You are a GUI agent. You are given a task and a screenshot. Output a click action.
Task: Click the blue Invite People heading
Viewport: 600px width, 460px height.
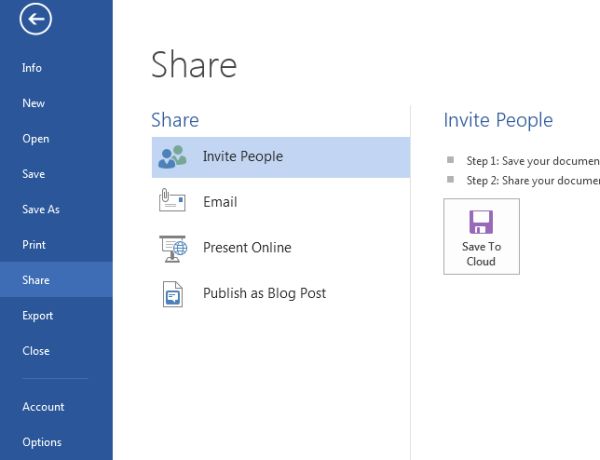[x=498, y=120]
